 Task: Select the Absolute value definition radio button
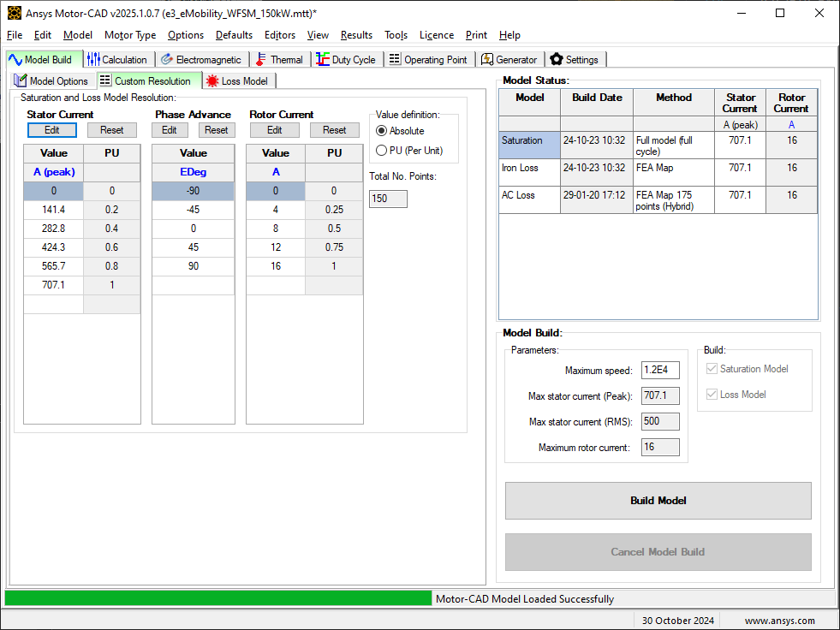tap(381, 131)
